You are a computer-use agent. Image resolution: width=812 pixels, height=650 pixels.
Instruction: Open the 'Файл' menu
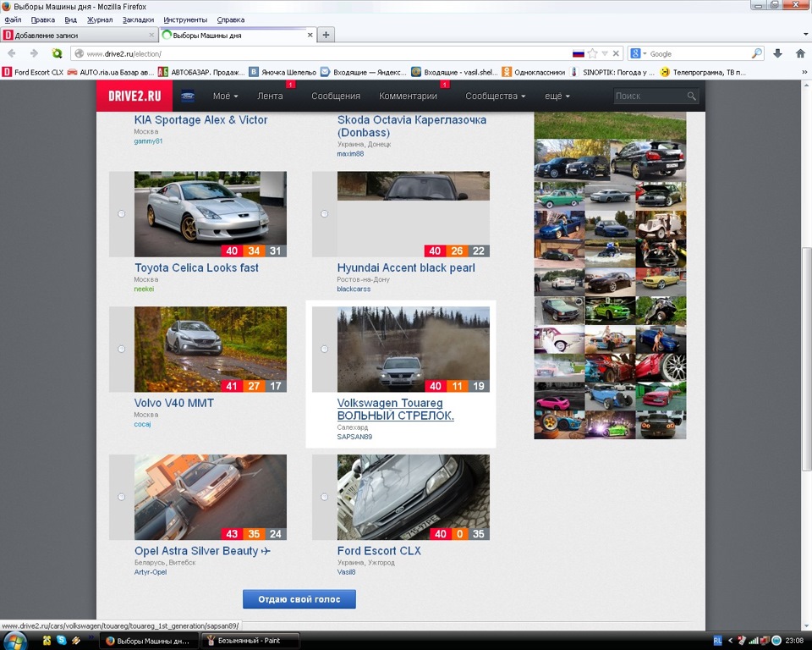point(13,19)
